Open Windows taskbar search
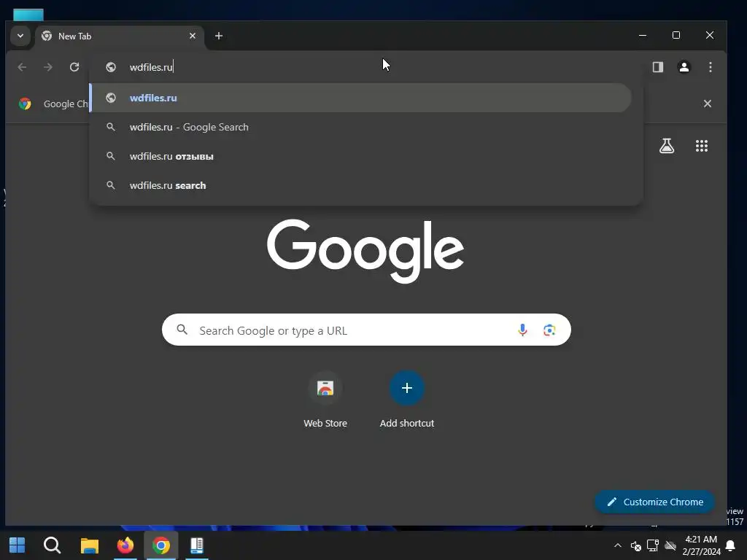Image resolution: width=747 pixels, height=560 pixels. (x=52, y=545)
